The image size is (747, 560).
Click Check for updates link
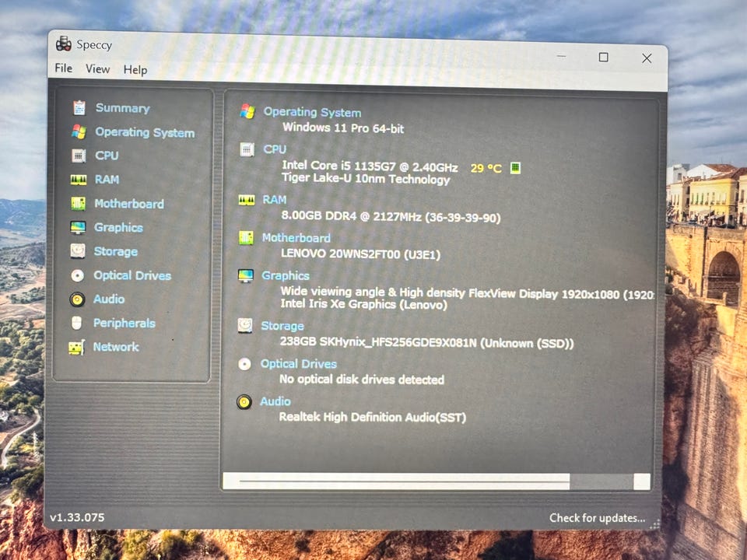pos(598,518)
